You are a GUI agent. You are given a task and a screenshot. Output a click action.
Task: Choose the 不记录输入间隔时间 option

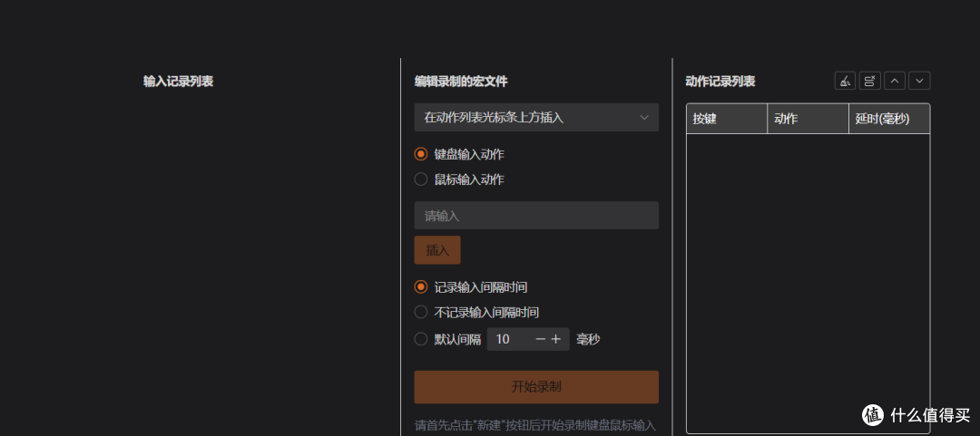pyautogui.click(x=421, y=312)
